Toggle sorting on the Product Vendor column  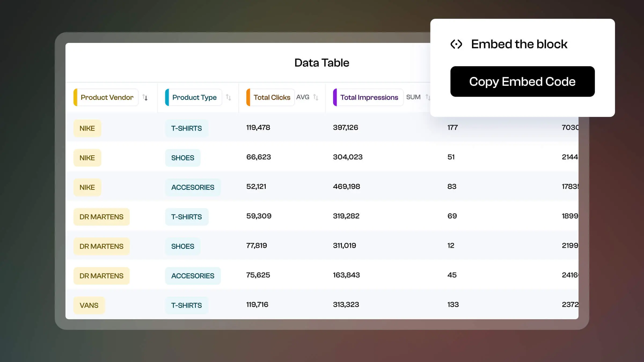145,98
